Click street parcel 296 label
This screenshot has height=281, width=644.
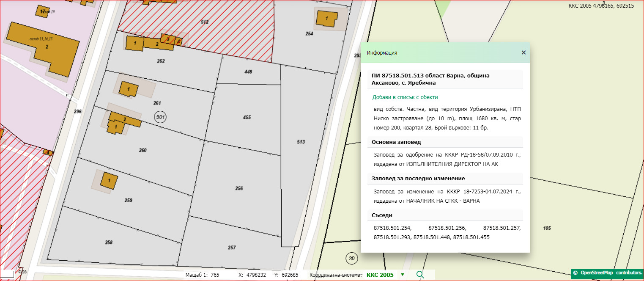coord(77,111)
